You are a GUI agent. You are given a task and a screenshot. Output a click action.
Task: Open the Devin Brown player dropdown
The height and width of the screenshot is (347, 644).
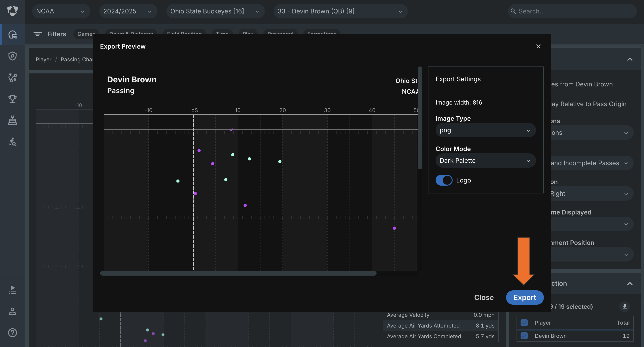click(341, 11)
